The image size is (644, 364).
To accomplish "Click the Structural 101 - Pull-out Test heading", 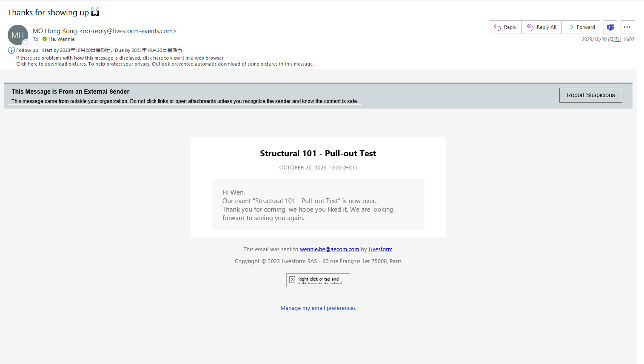I will coord(318,153).
